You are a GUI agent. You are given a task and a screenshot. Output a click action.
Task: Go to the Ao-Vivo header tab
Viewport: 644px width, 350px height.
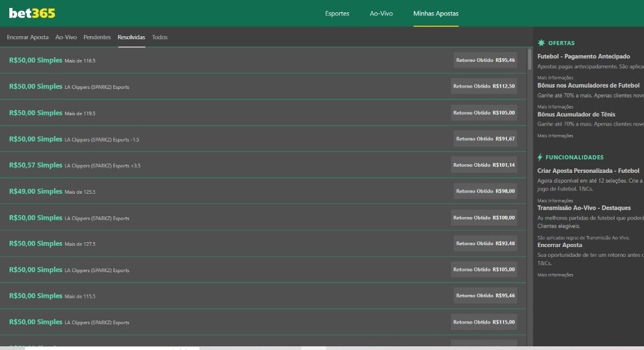click(381, 13)
